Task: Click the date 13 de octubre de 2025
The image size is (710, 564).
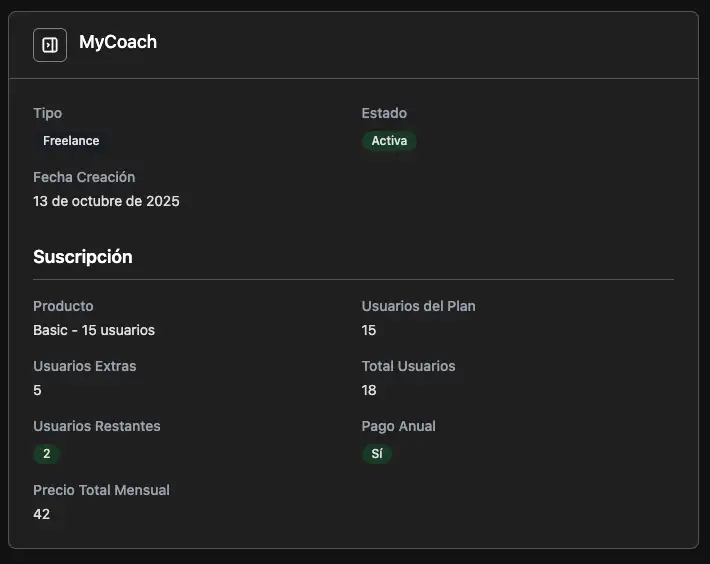Action: tap(106, 201)
